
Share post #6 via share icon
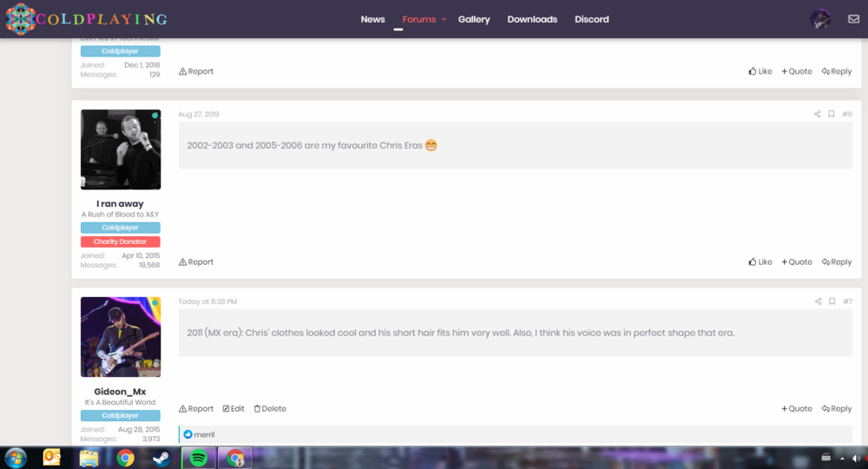click(x=817, y=114)
